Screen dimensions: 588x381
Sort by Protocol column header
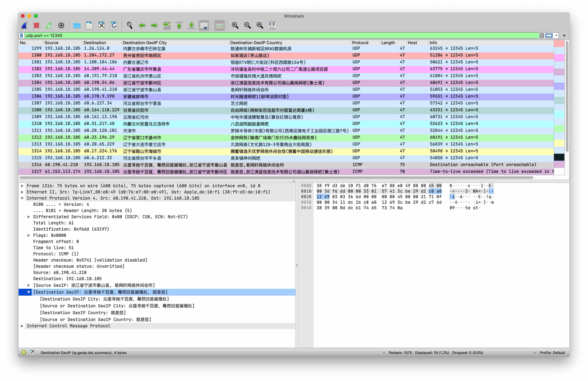coord(360,43)
